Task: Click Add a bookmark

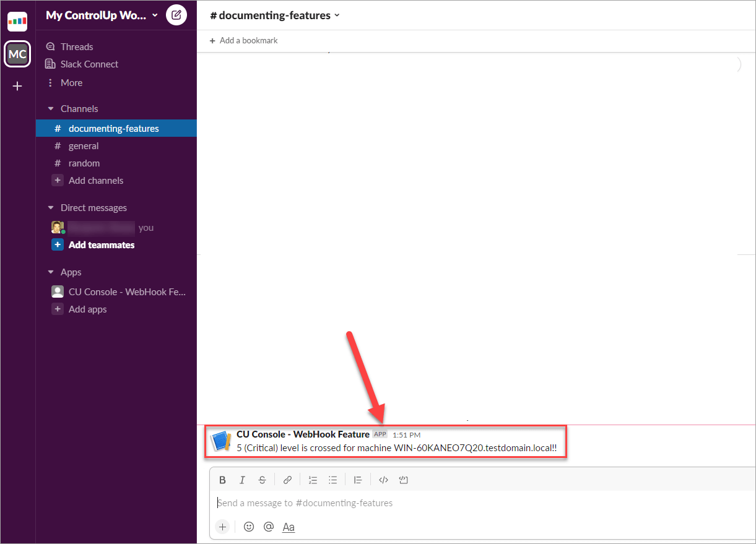Action: point(243,40)
